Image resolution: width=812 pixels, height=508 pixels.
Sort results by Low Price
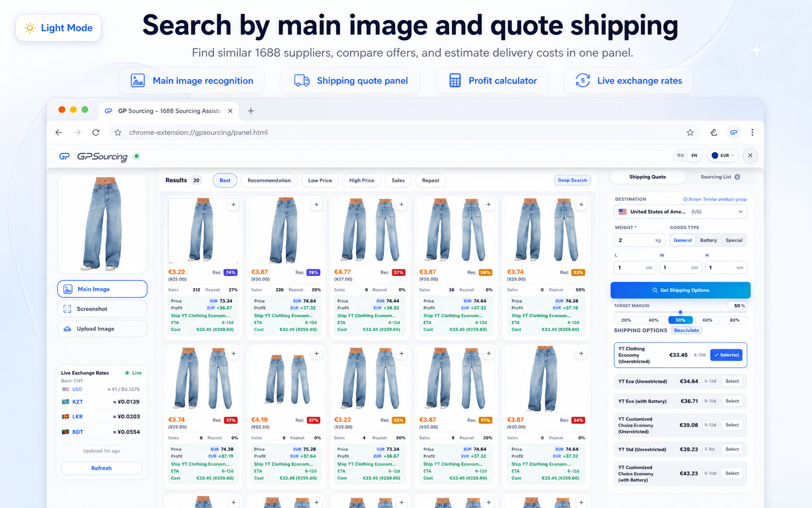(x=320, y=180)
